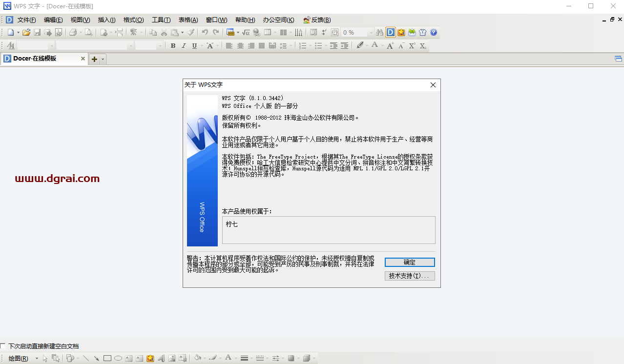The height and width of the screenshot is (364, 624).
Task: Click the WordArt insert icon
Action: pos(161,358)
